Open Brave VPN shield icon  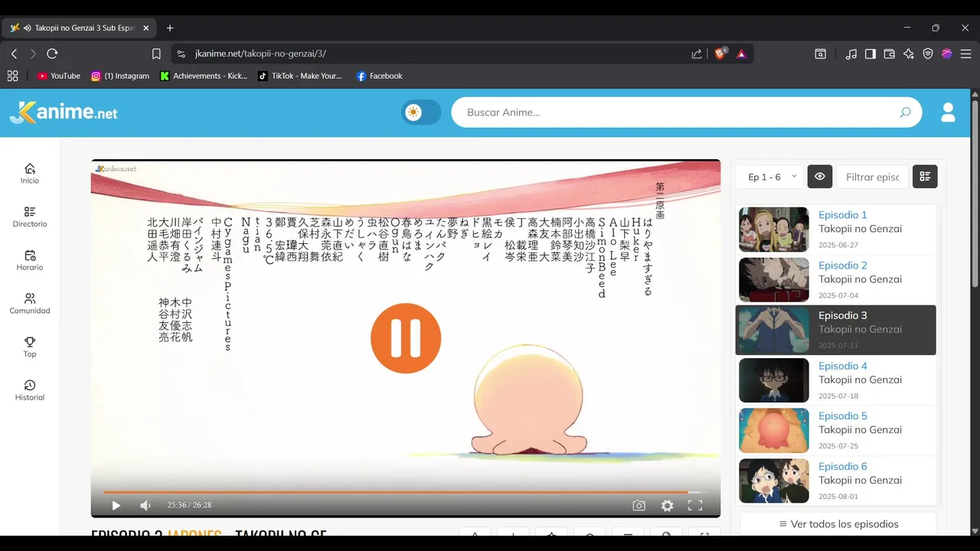[x=928, y=54]
